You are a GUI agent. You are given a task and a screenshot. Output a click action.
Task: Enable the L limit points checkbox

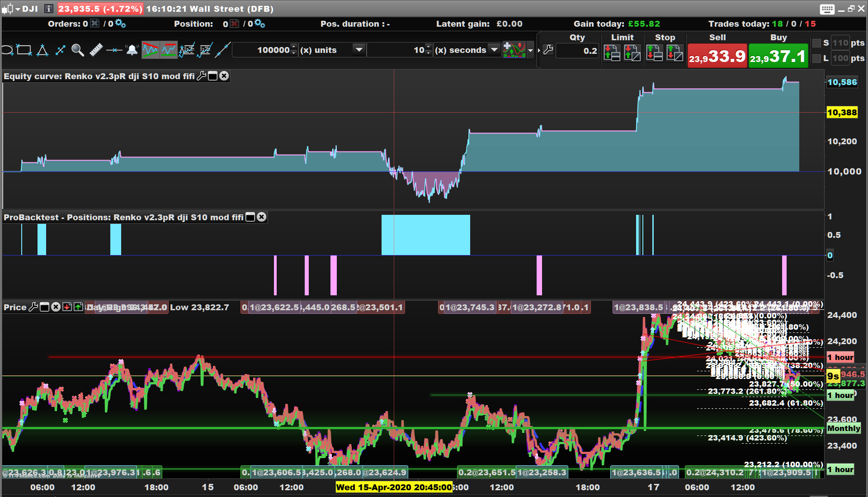816,58
